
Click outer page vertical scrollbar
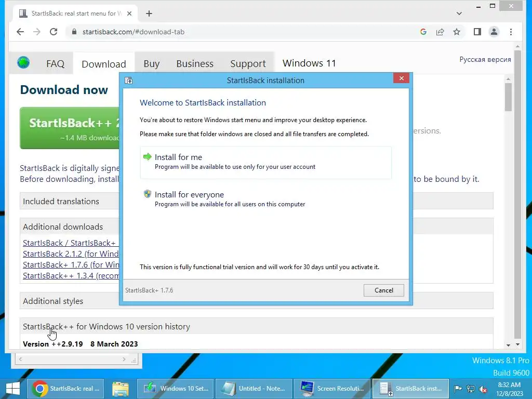coord(517,193)
